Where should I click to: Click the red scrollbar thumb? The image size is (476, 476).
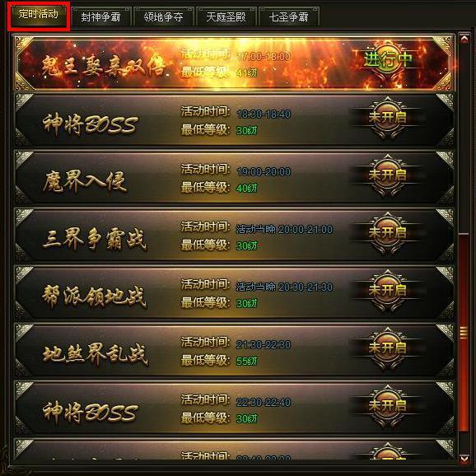464,332
